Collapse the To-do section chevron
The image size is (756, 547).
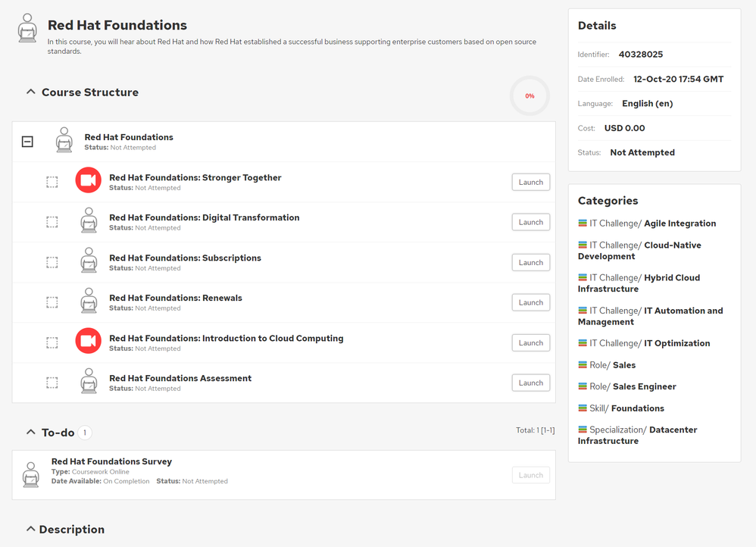click(31, 433)
